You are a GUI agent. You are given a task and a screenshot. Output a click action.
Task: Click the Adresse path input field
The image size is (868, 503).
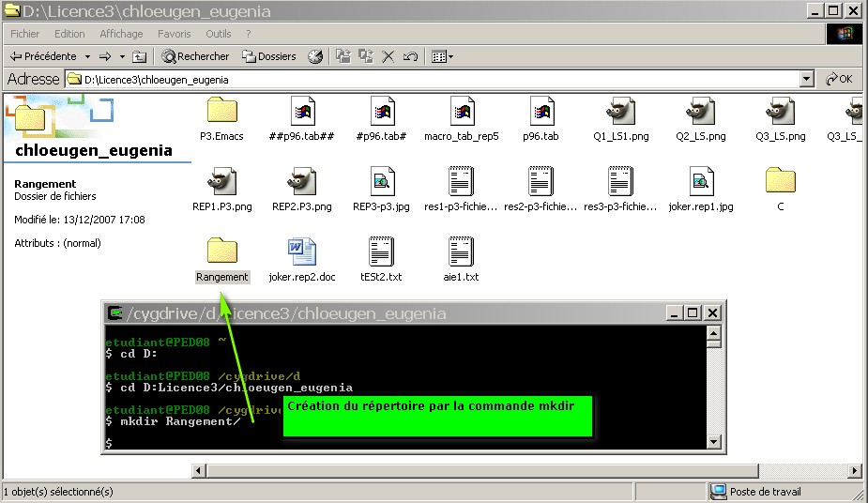[433, 79]
